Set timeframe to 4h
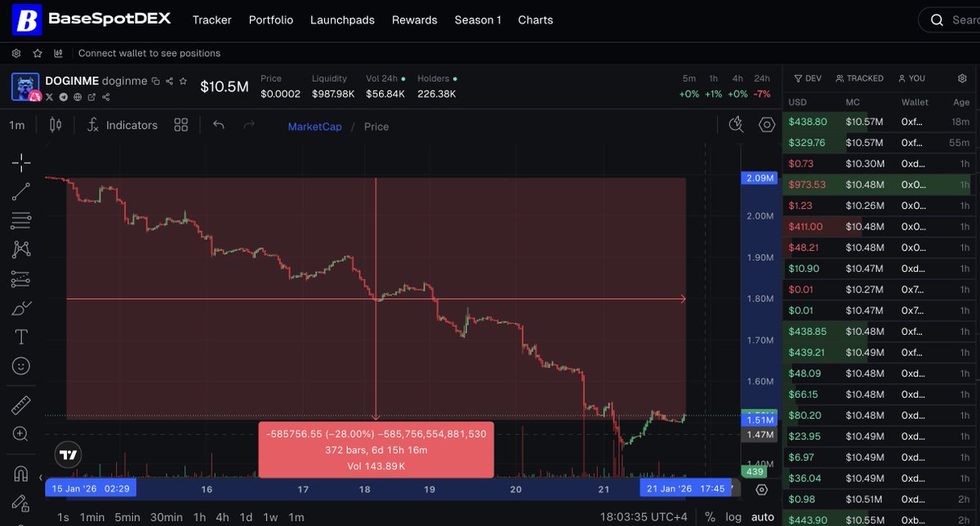980x526 pixels. pos(222,517)
